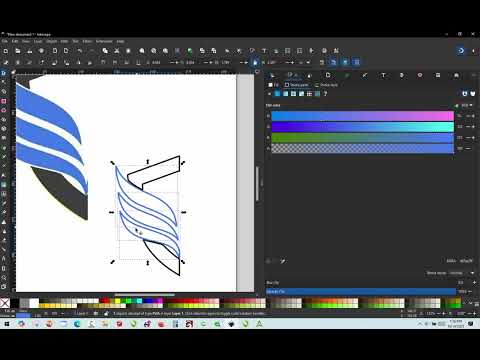
Task: Click the RGBA hex value field
Action: click(466, 261)
